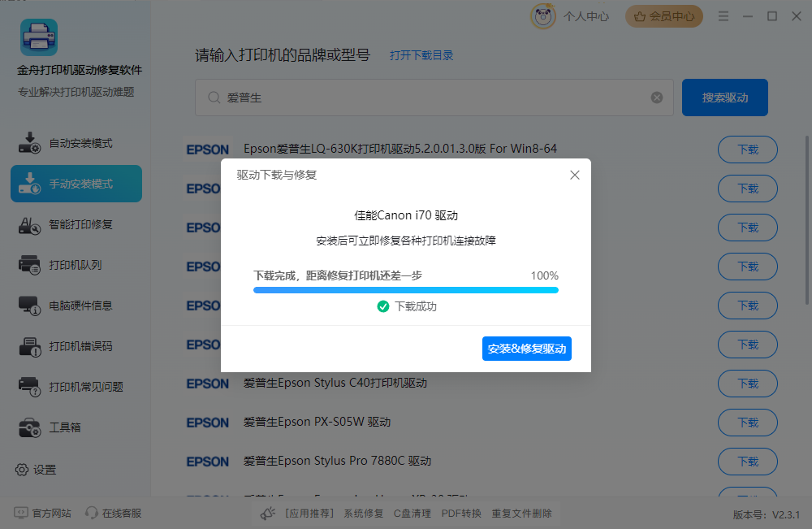Open the 官方网站 link

[x=51, y=513]
